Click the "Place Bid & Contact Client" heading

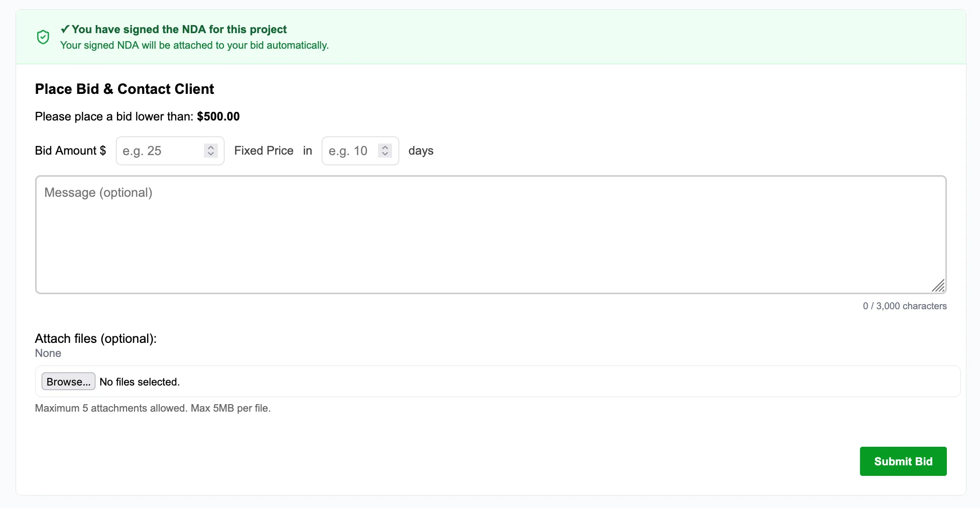pyautogui.click(x=125, y=89)
